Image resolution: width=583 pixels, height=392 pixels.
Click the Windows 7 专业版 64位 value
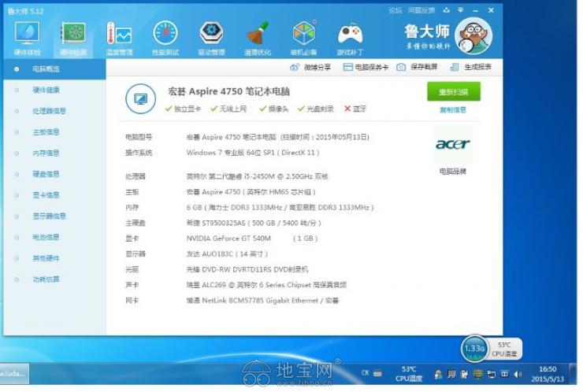pos(253,153)
